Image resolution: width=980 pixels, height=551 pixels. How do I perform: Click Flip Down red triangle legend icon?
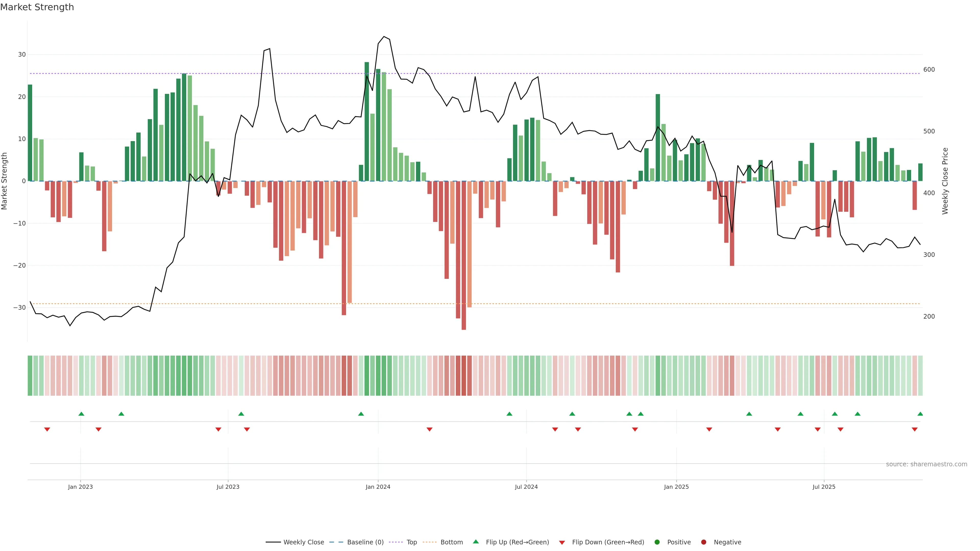[x=562, y=543]
